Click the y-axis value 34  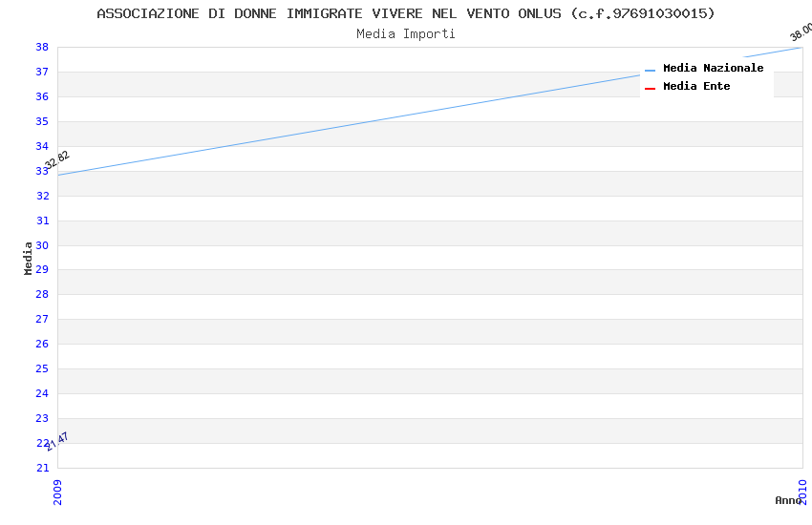point(42,146)
